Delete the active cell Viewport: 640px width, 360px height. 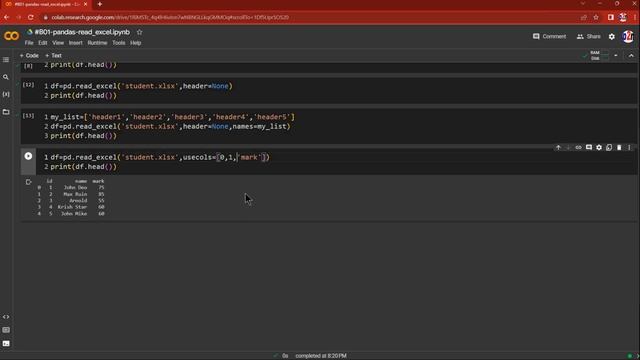click(x=619, y=147)
